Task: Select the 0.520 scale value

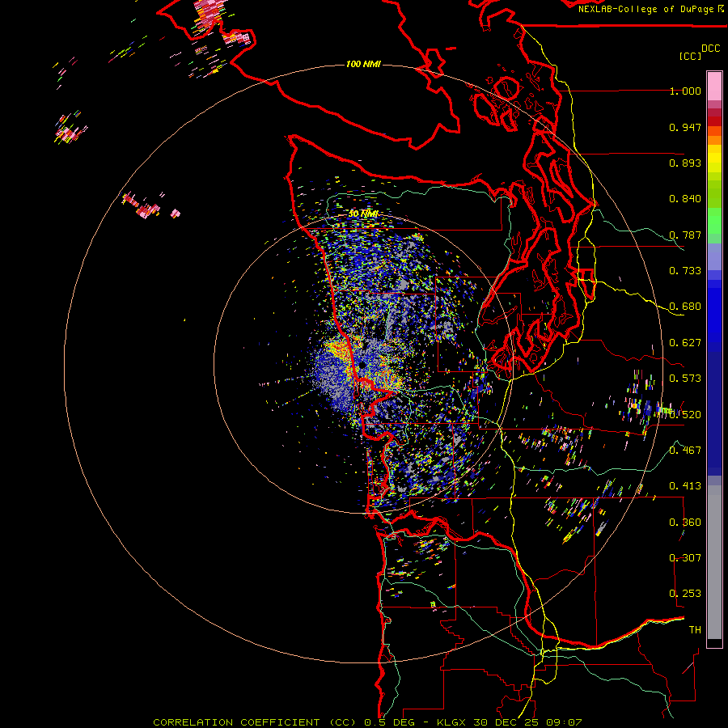Action: coord(685,414)
